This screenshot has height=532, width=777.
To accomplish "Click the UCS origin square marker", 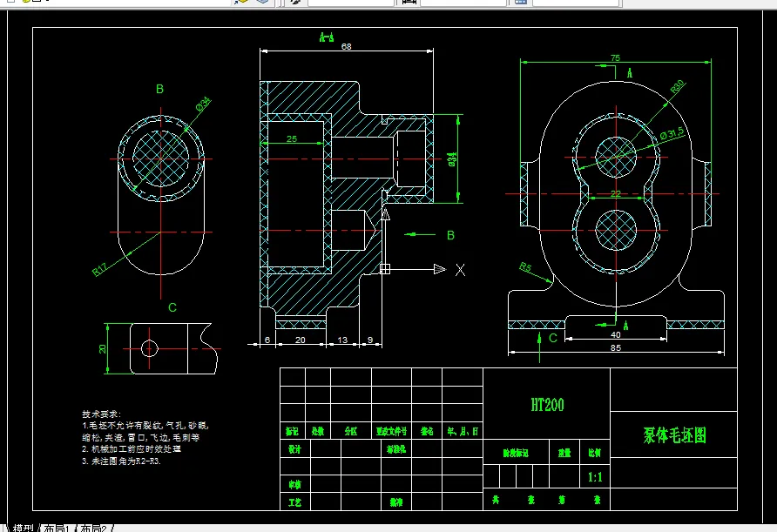I will [x=385, y=269].
